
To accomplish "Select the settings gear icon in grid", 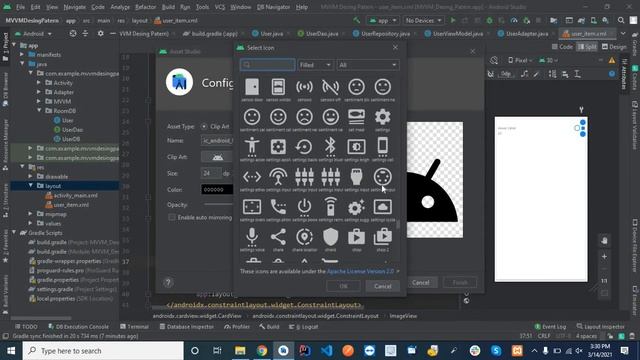I will (382, 117).
